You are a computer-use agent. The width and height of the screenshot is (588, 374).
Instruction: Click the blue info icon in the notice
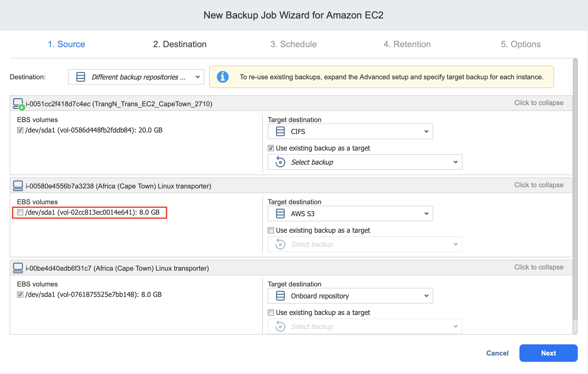tap(223, 77)
